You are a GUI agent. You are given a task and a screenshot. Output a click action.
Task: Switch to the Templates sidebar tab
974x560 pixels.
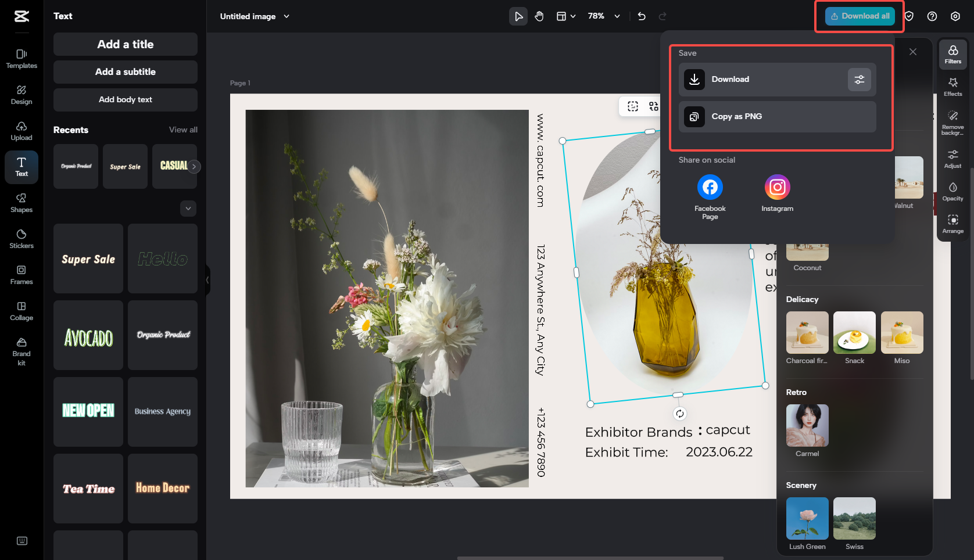[x=22, y=58]
